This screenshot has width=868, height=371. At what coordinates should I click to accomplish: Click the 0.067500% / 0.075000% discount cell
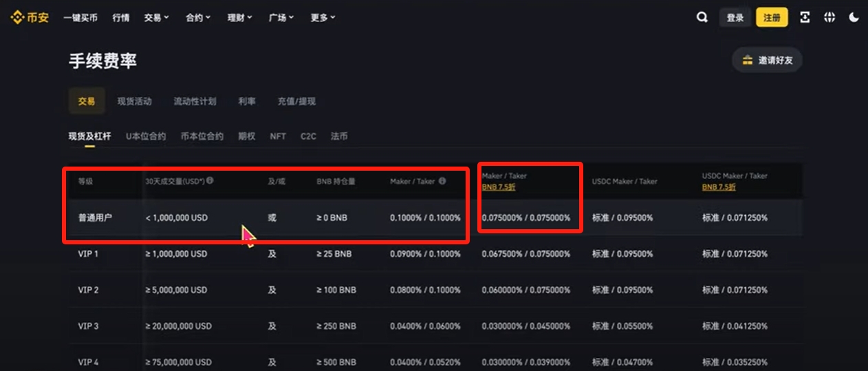click(526, 254)
